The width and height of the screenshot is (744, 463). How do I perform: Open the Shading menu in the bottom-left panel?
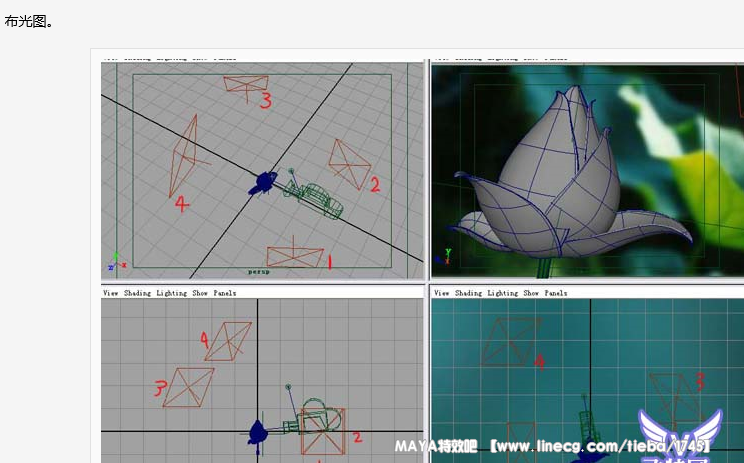pyautogui.click(x=138, y=293)
